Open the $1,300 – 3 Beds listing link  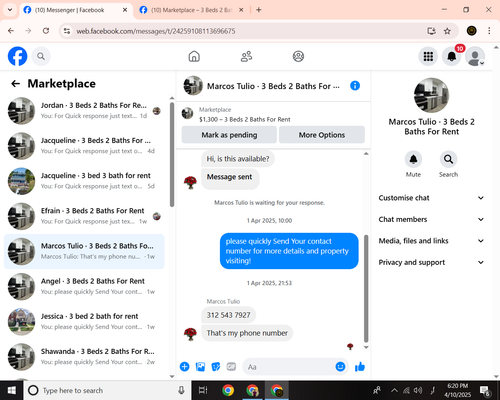245,119
